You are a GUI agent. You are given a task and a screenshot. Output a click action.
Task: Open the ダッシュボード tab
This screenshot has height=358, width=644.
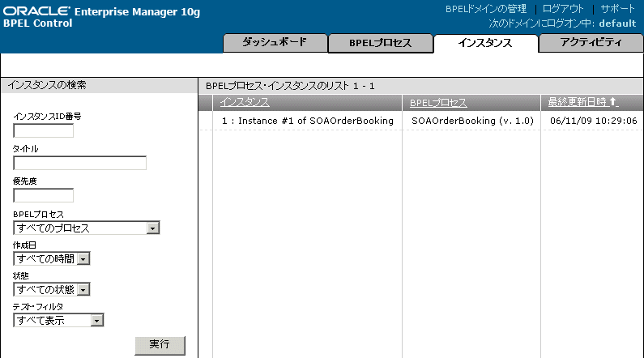pos(275,43)
